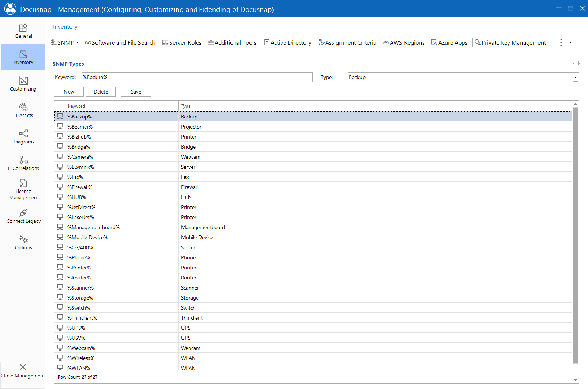Click device icon of %Firewall% row

pyautogui.click(x=60, y=187)
